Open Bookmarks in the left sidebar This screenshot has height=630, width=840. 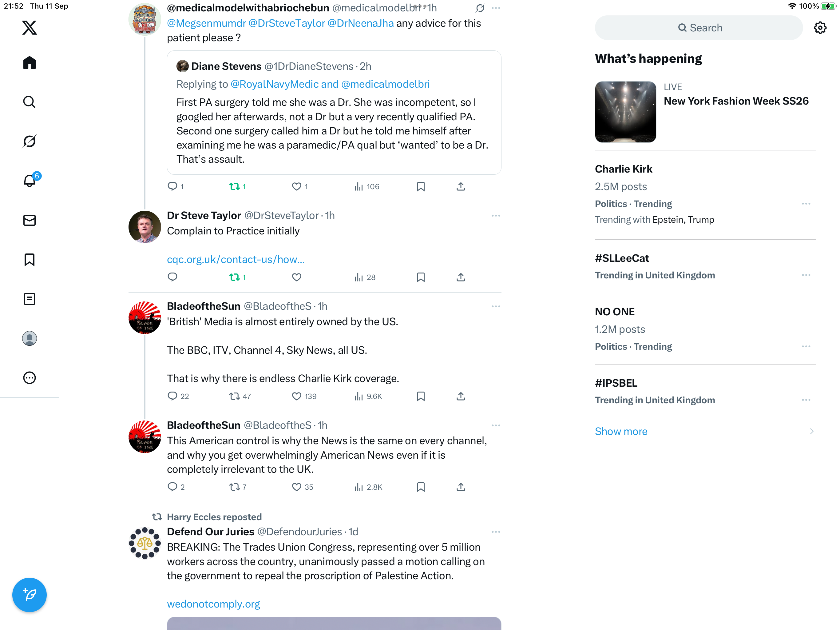[29, 260]
